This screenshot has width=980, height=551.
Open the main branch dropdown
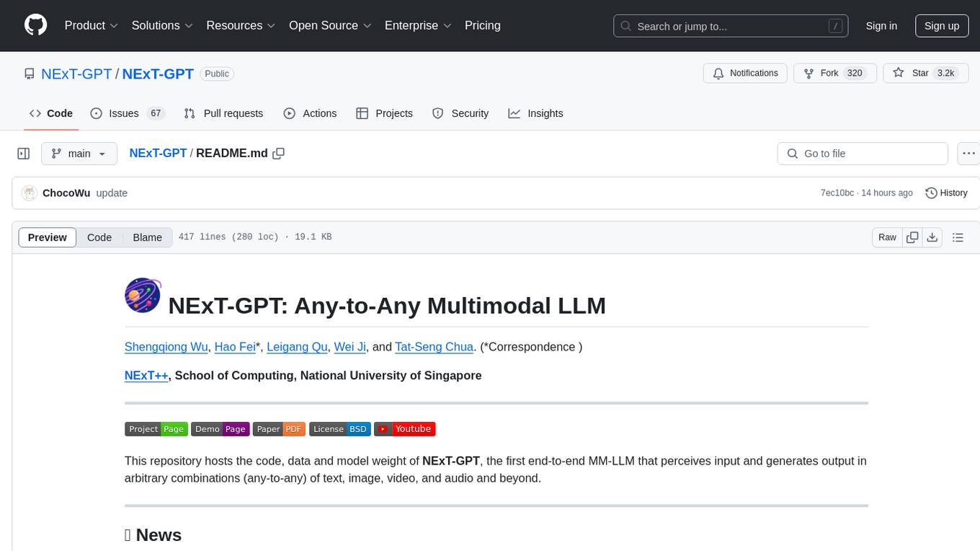tap(79, 154)
